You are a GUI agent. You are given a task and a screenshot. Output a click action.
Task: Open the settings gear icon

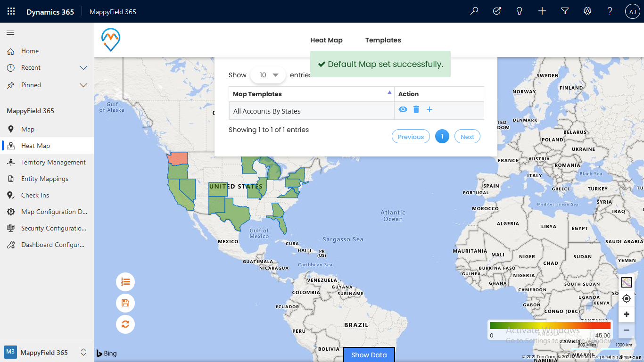click(x=587, y=11)
